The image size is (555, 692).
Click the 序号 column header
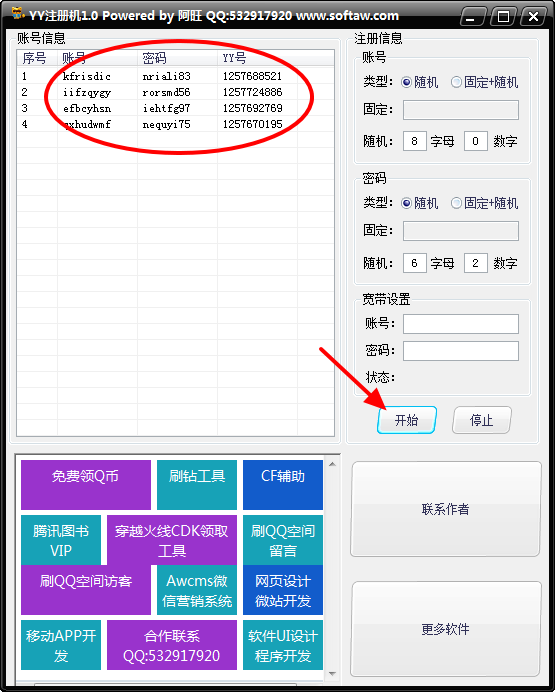[x=37, y=58]
